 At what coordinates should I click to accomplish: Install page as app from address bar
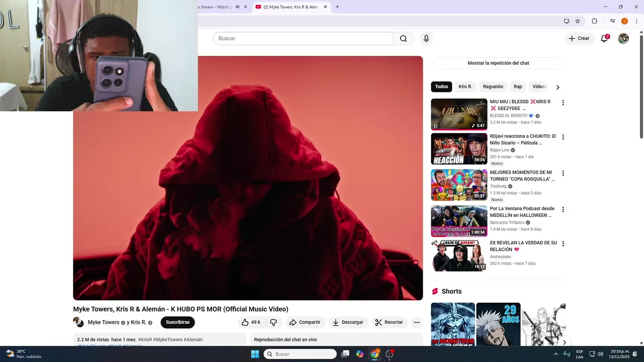(567, 21)
